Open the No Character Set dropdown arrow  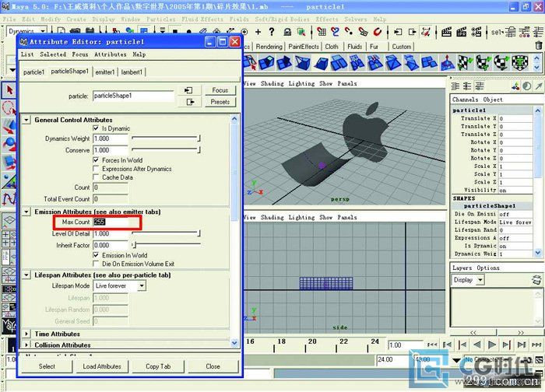click(x=457, y=359)
